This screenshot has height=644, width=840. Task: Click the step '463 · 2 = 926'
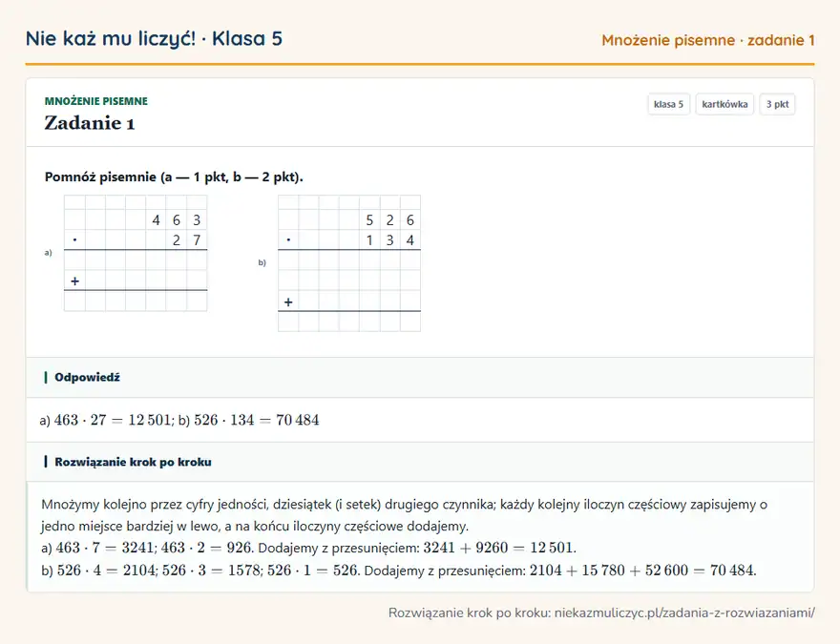[x=206, y=549]
